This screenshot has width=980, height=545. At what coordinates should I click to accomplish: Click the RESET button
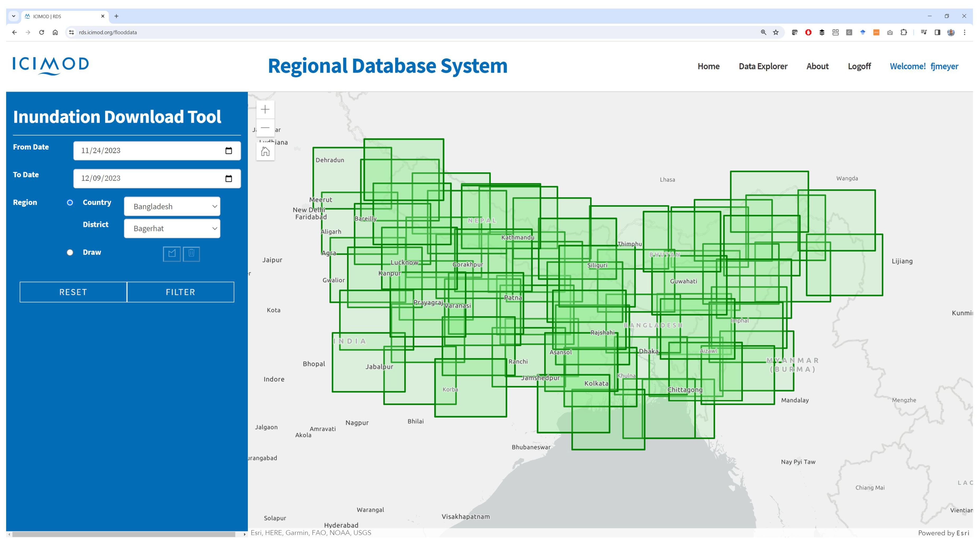coord(73,292)
